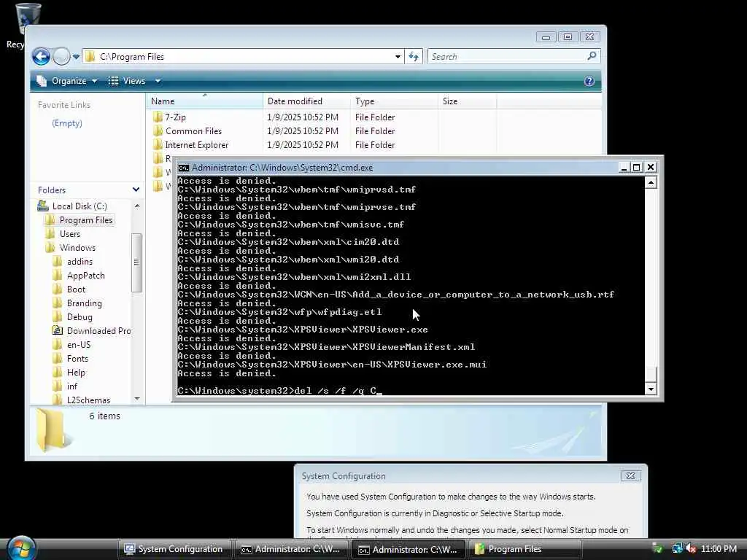747x560 pixels.
Task: Select the 7-Zip folder icon
Action: (158, 117)
